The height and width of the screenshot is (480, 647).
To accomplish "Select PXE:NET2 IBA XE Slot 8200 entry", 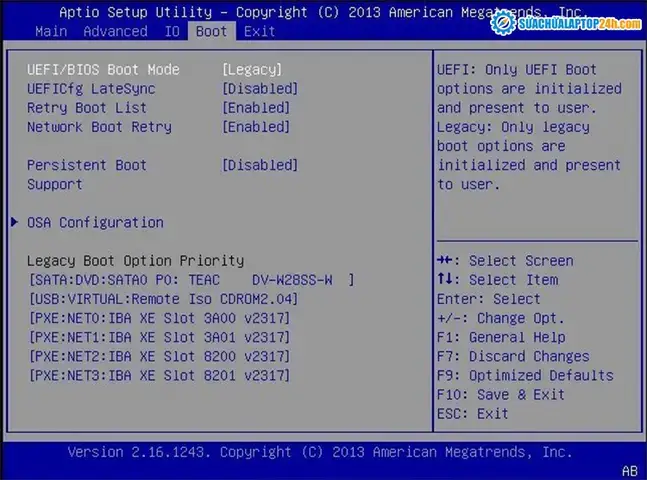I will pyautogui.click(x=160, y=357).
